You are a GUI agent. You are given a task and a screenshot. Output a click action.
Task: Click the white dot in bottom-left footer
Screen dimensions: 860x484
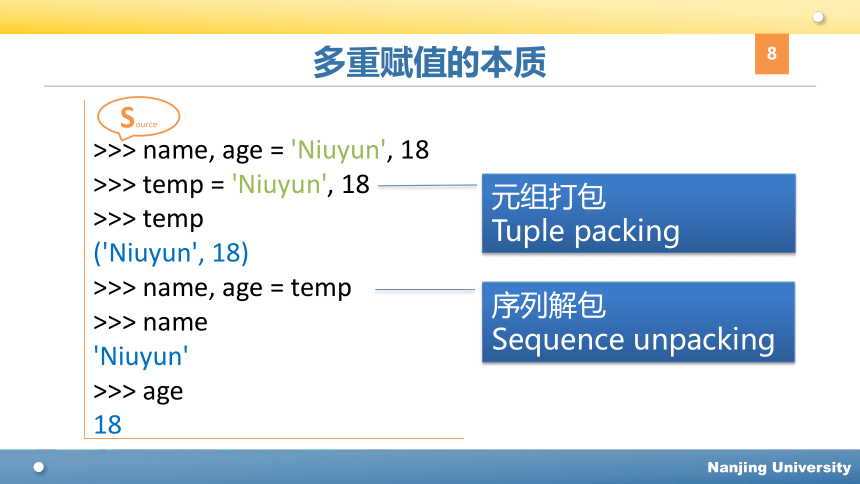point(38,467)
